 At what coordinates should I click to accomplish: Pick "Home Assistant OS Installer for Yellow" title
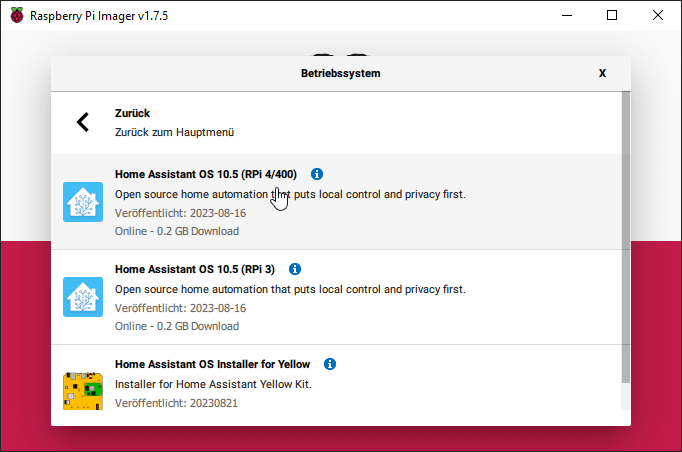click(x=212, y=364)
